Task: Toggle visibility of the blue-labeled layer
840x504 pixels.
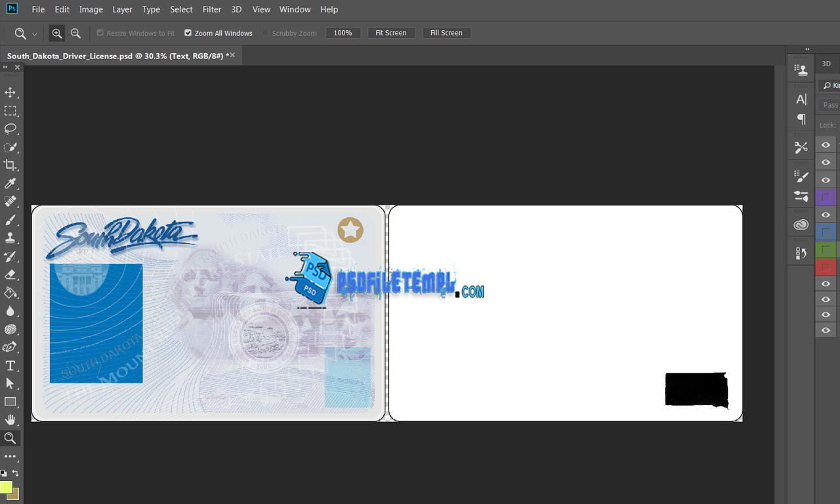Action: [x=826, y=232]
